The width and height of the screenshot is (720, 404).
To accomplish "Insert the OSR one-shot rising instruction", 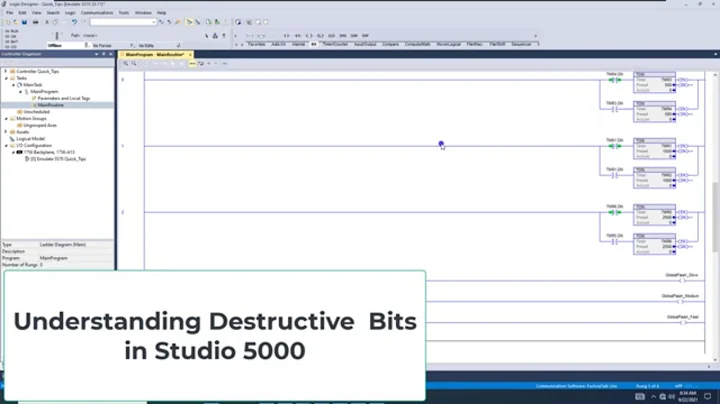I will click(354, 35).
